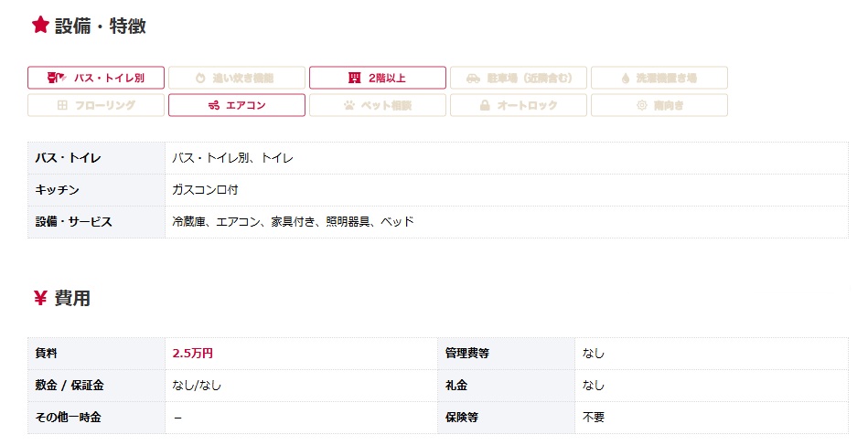Click the red star icon beside 設備・特徴
868x445 pixels.
pos(40,26)
